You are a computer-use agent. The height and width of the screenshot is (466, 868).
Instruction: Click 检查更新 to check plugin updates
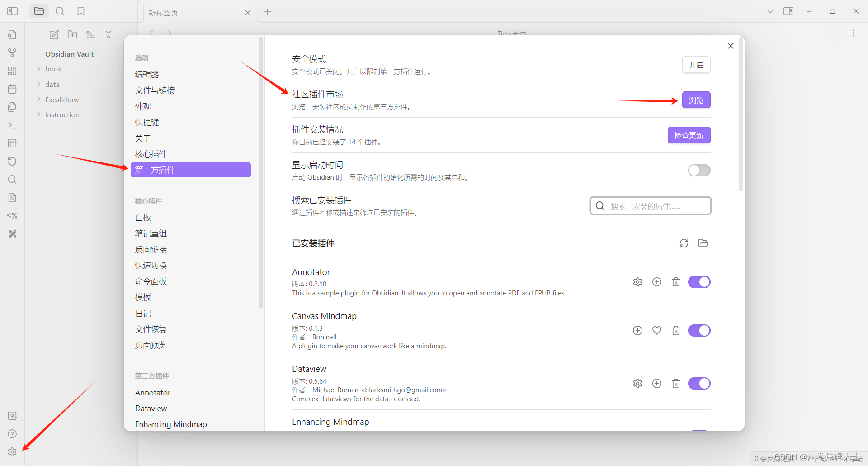(x=689, y=135)
